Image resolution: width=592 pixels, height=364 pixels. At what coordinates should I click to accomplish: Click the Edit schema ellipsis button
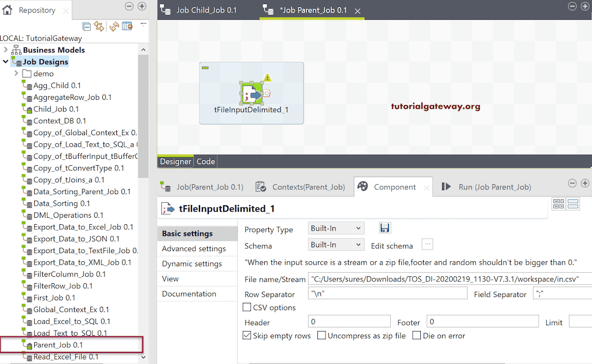(x=427, y=245)
